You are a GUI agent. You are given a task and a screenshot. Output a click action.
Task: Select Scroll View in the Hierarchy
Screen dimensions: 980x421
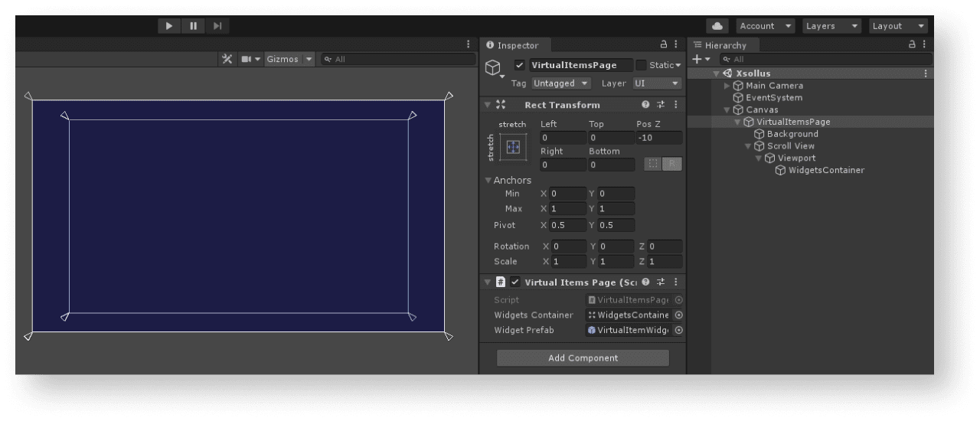(790, 146)
